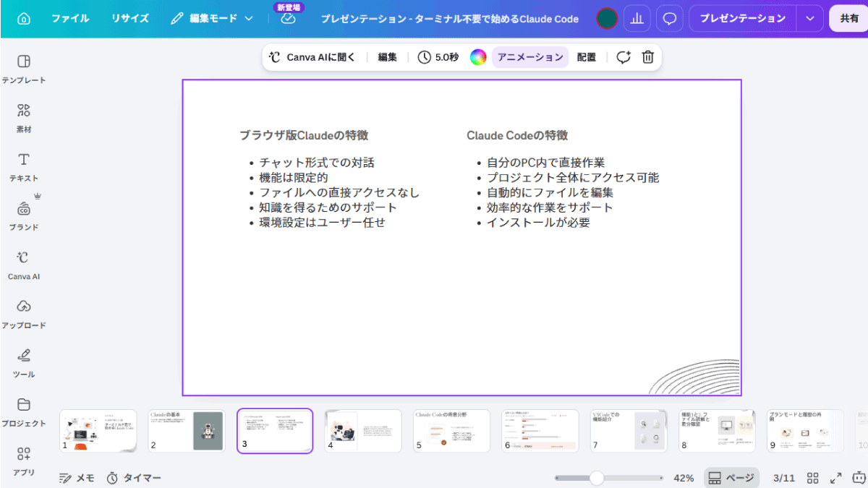Open the ツール panel
Image resolution: width=868 pixels, height=488 pixels.
tap(23, 363)
